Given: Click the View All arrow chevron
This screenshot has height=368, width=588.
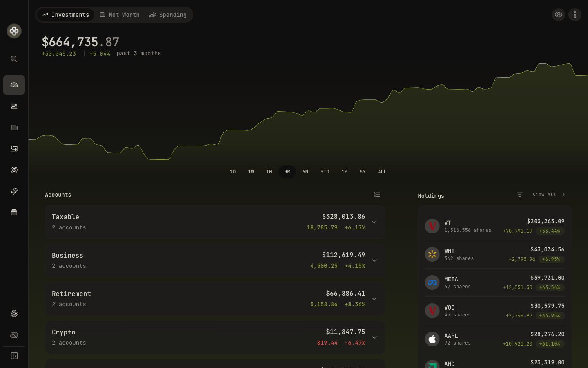Looking at the screenshot, I should click(x=563, y=195).
